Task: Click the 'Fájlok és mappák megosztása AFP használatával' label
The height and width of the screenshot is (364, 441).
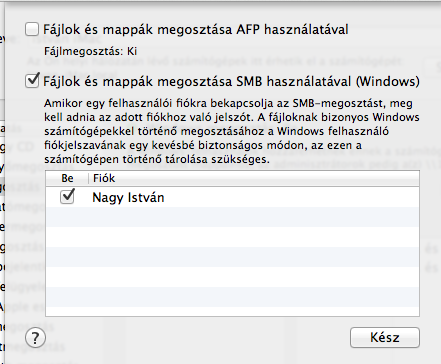Action: [196, 29]
